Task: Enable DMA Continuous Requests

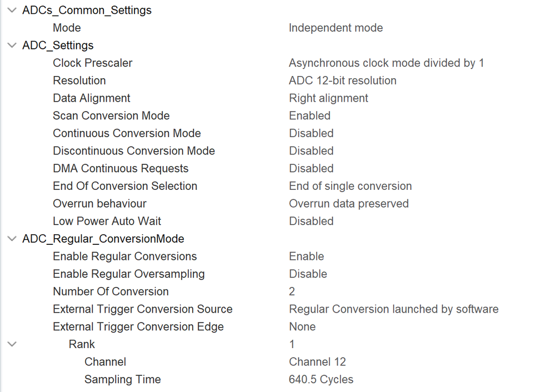Action: tap(311, 168)
